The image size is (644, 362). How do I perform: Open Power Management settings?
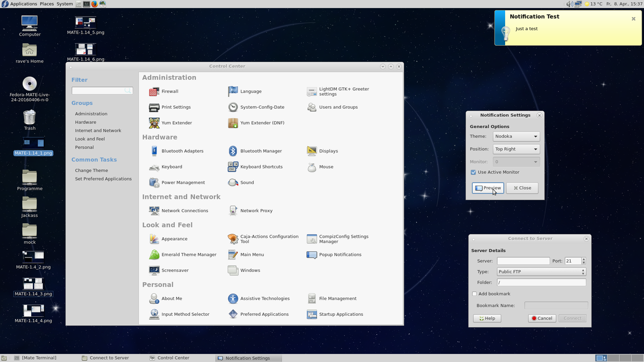click(x=154, y=183)
